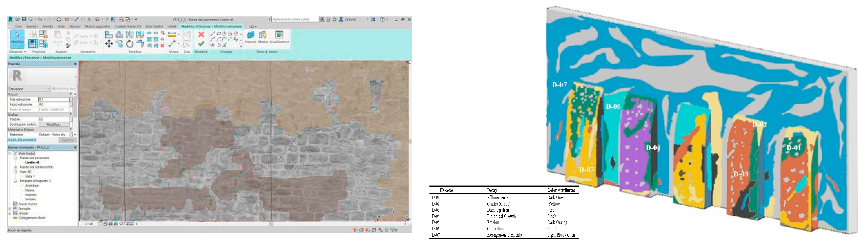Open the Vista ribbon tab
868x245 pixels.
coord(61,26)
